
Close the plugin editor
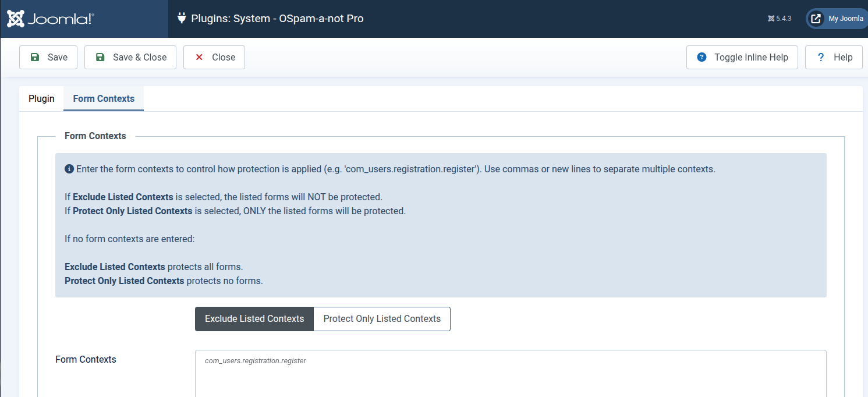click(x=214, y=57)
